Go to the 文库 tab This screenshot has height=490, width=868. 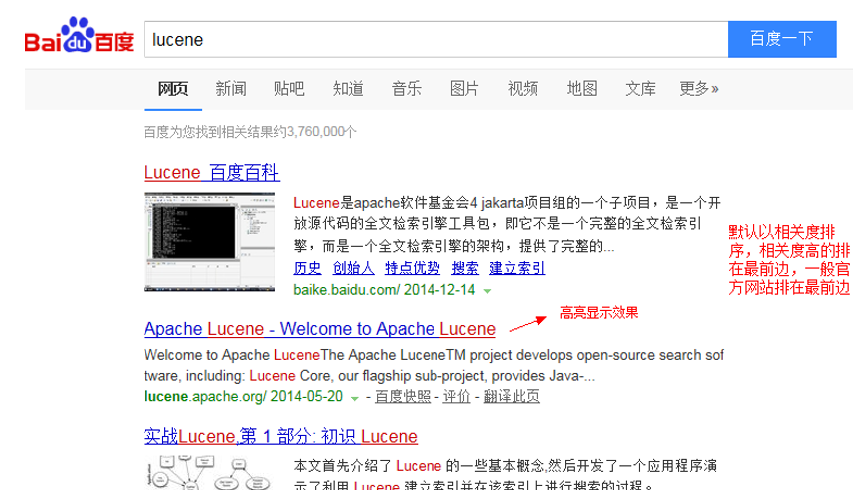[641, 89]
